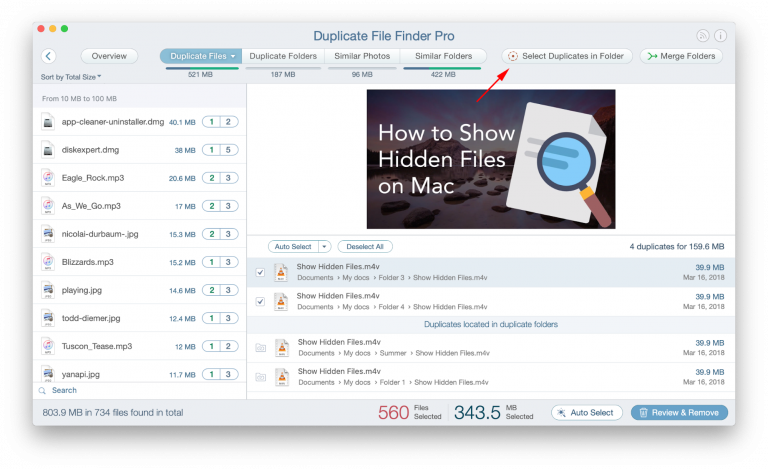This screenshot has height=469, width=768.
Task: Click VLC icon of Summer duplicate
Action: tap(282, 348)
